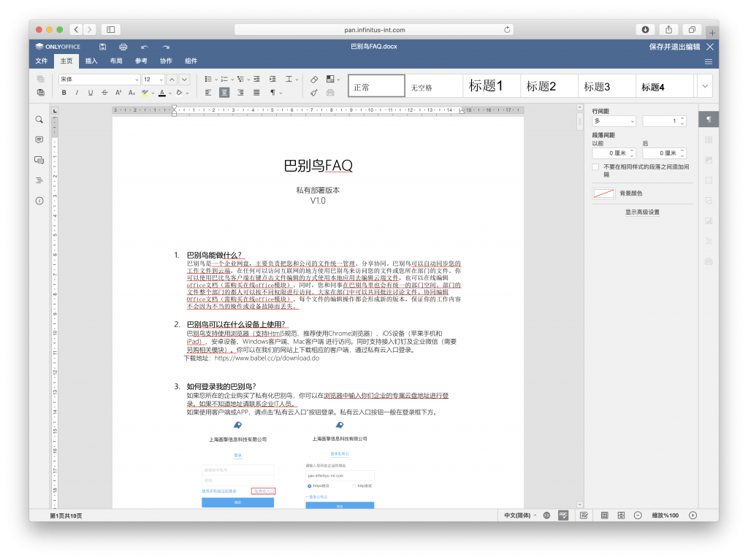Open the comments panel in left sidebar
The width and height of the screenshot is (748, 560).
39,139
